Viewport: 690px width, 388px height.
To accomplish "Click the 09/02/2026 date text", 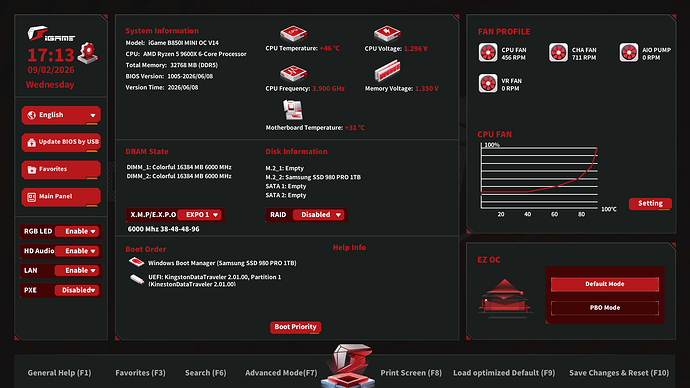I will pos(51,70).
